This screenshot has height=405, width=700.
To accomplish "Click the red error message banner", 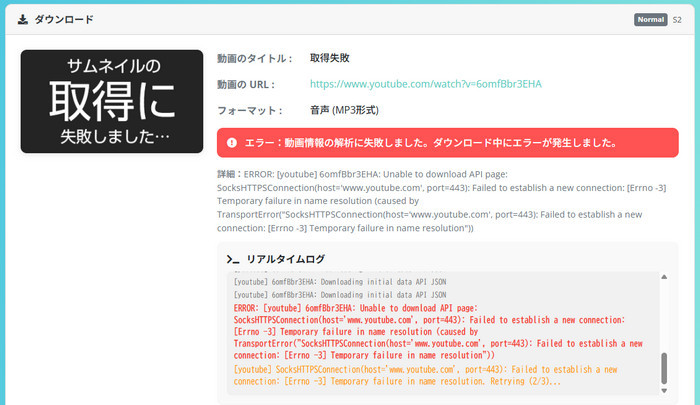I will pyautogui.click(x=447, y=143).
